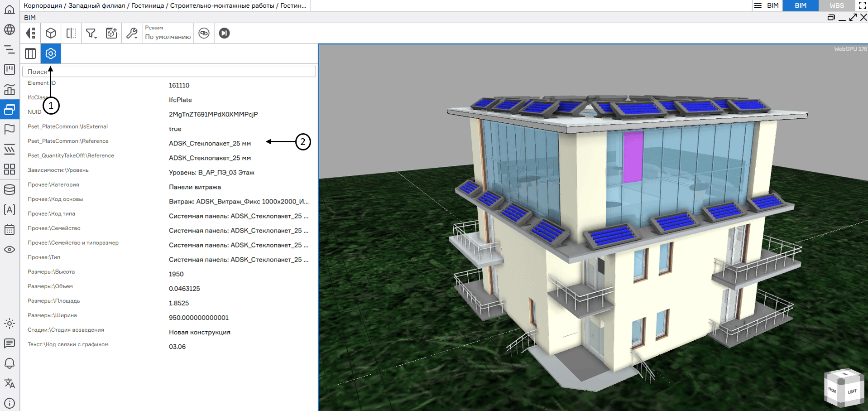Open the database cylinder icon in sidebar

10,189
